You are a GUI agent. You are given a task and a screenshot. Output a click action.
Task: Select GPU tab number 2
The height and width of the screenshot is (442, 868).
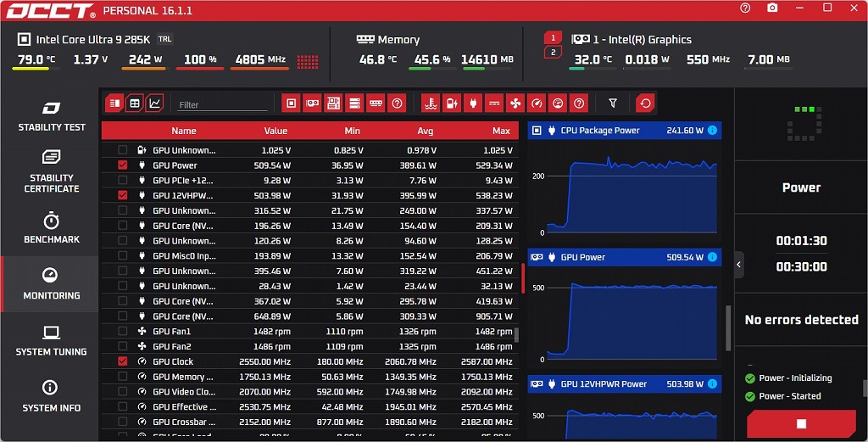553,52
